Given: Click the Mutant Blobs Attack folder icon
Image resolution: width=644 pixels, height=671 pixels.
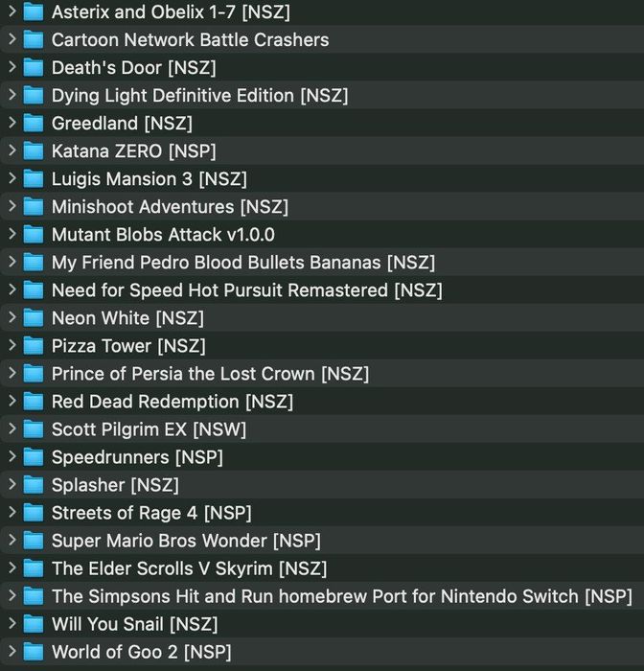Looking at the screenshot, I should pos(34,235).
